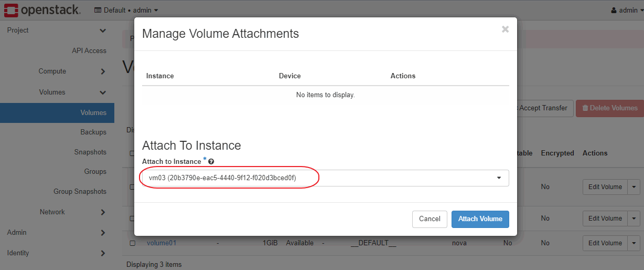The height and width of the screenshot is (270, 644).
Task: Expand the Compute section chevron
Action: [x=103, y=71]
